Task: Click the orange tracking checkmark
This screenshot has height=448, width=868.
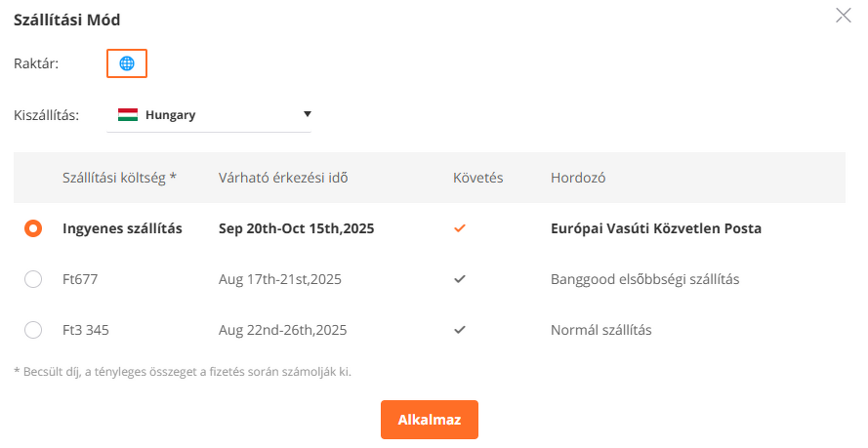Action: pos(460,228)
